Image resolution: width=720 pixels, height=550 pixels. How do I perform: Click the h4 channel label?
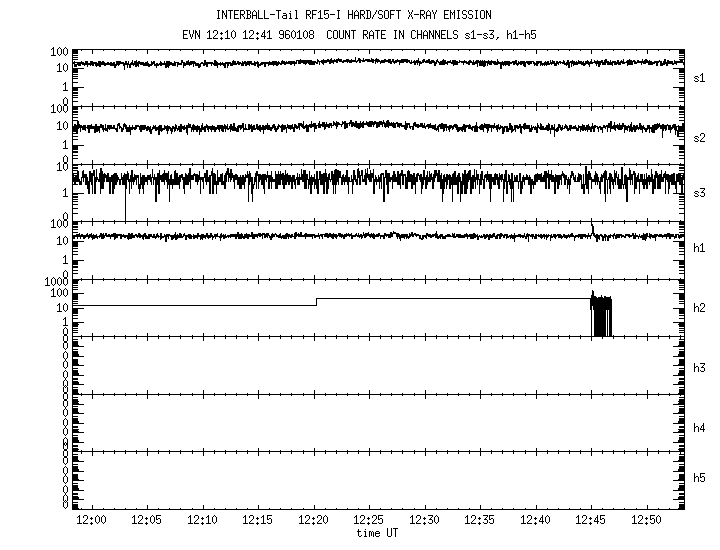(699, 428)
